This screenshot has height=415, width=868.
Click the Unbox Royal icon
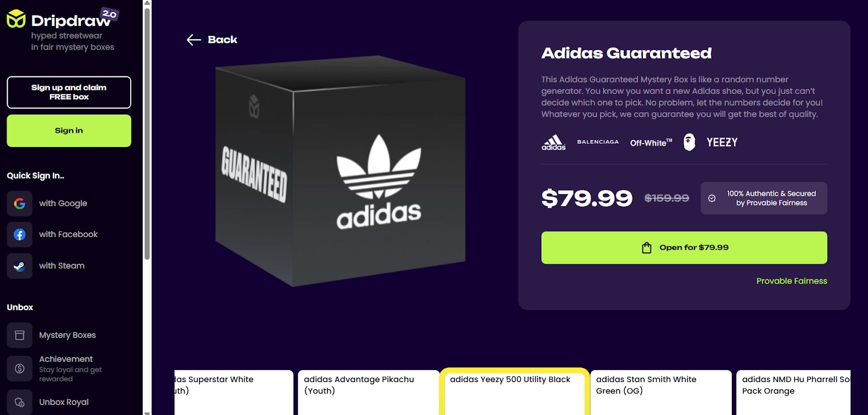[x=20, y=402]
